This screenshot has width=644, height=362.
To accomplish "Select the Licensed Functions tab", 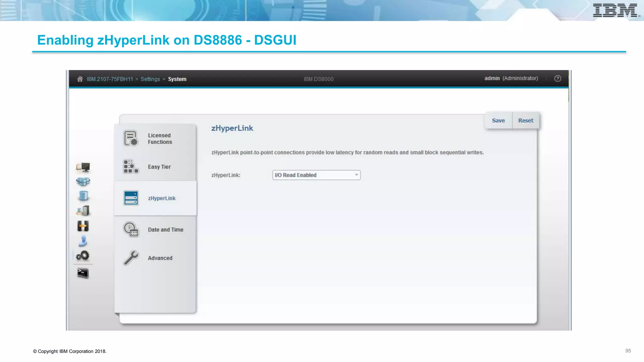I will tap(155, 139).
